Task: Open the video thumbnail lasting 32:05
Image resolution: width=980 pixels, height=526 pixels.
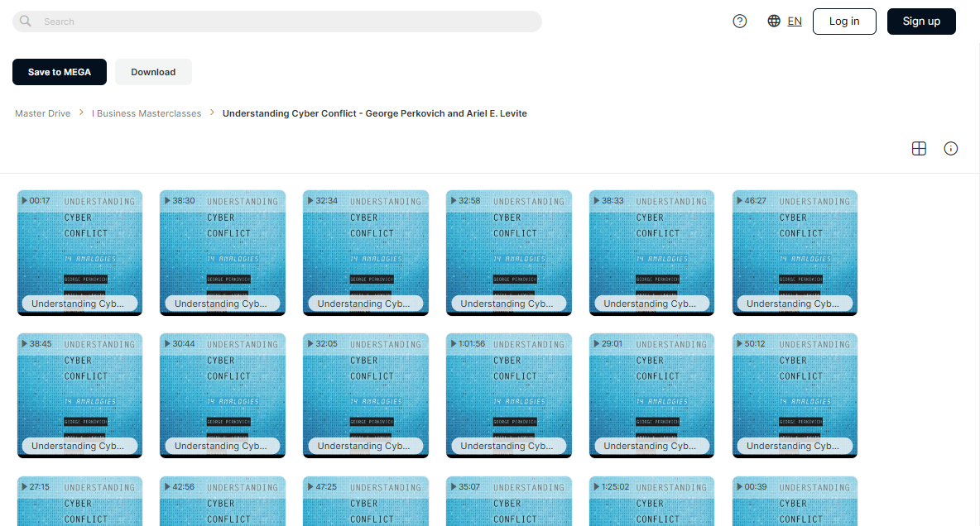Action: tap(366, 395)
